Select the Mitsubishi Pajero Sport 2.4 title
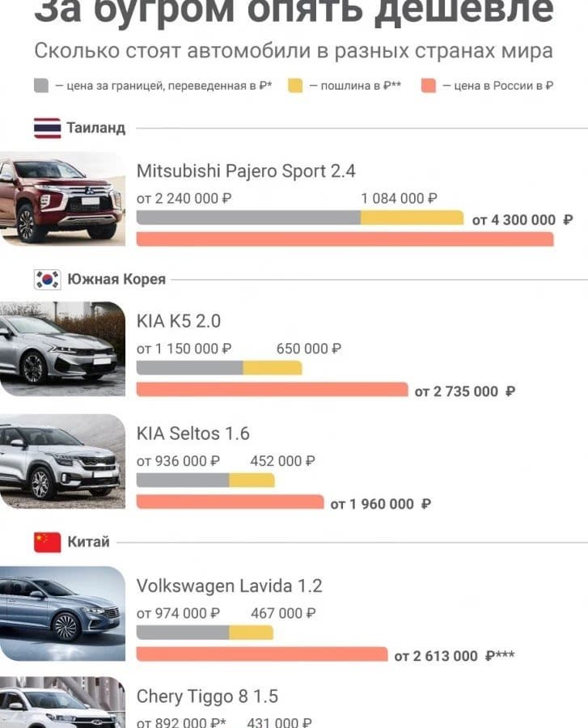Image resolution: width=588 pixels, height=728 pixels. [x=246, y=171]
